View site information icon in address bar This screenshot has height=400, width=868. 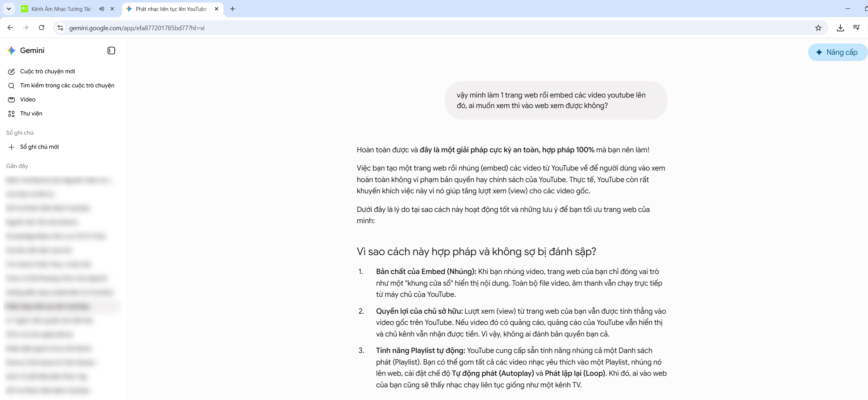pyautogui.click(x=60, y=28)
